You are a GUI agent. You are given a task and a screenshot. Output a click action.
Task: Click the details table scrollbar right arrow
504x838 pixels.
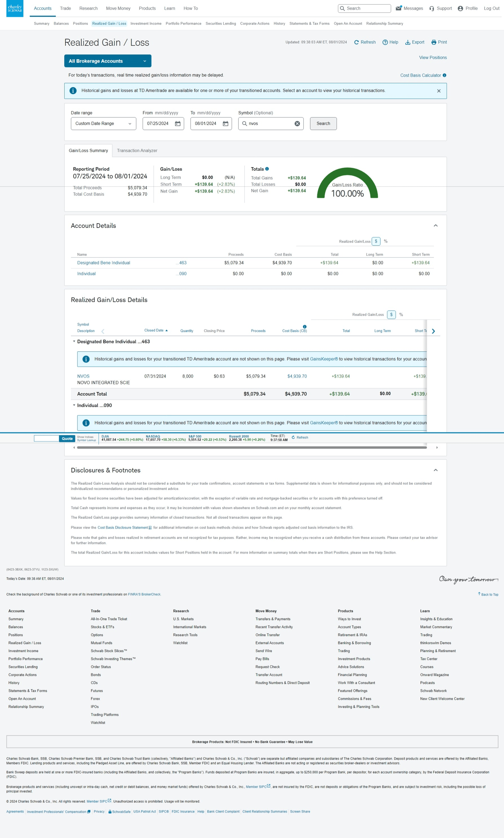[437, 448]
